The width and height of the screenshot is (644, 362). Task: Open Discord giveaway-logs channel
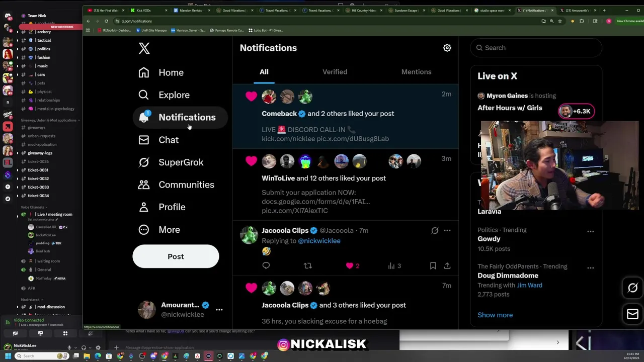40,153
